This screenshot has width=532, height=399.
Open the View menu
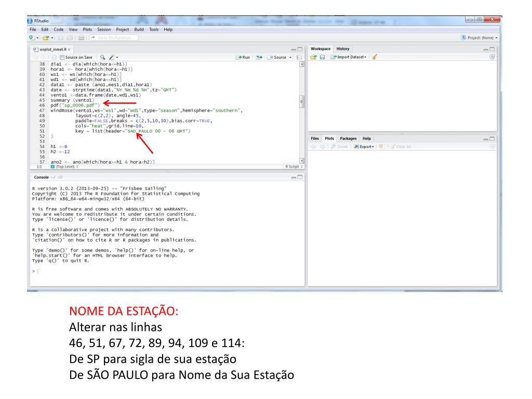click(x=73, y=30)
